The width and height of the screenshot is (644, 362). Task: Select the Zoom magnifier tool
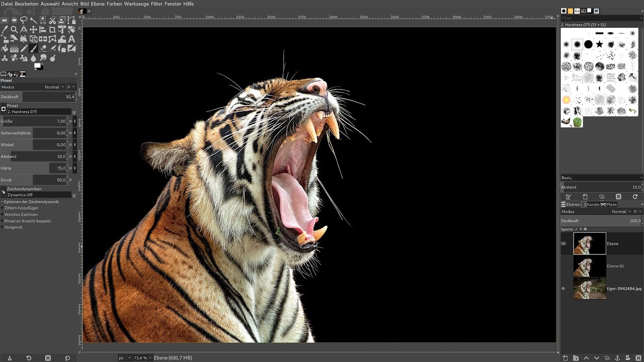point(14,30)
